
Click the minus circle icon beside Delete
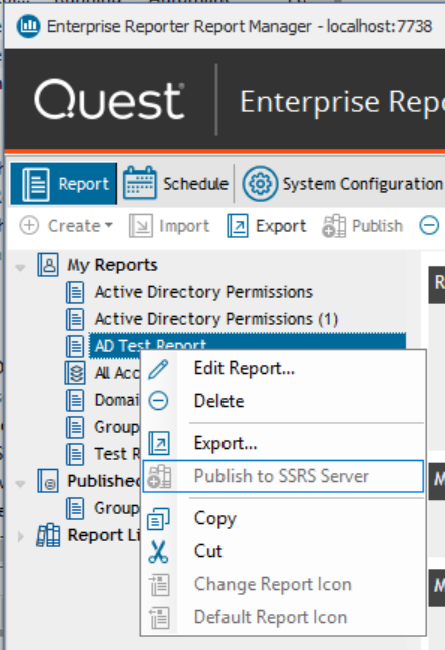tap(158, 401)
